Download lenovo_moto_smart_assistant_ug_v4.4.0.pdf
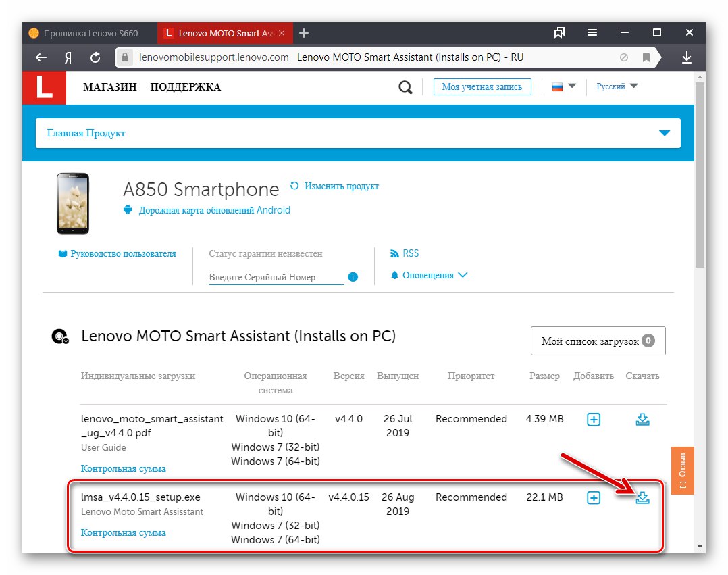 tap(643, 420)
